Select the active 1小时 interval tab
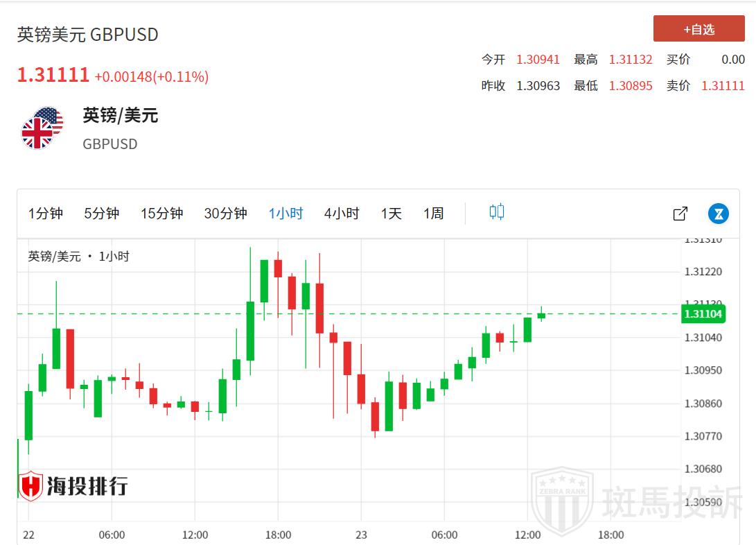Viewport: 756px width, 545px height. pos(285,214)
